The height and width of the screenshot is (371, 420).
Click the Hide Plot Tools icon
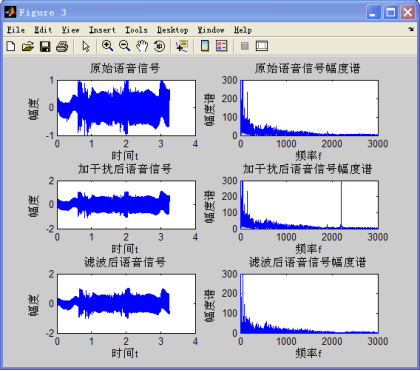pos(245,46)
